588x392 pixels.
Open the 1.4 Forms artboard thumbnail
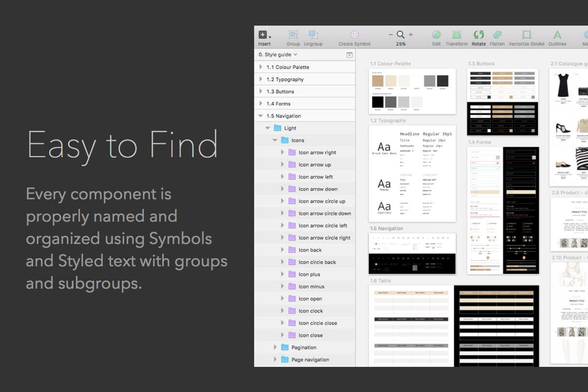[x=503, y=210]
